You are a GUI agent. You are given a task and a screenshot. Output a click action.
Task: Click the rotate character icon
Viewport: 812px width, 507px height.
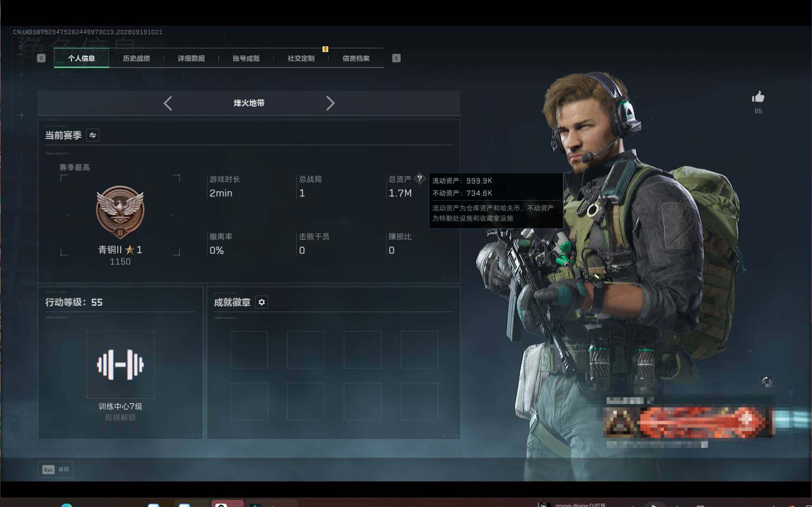(x=767, y=382)
